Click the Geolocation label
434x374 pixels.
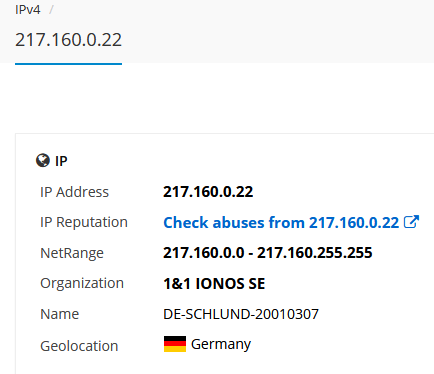click(x=79, y=346)
